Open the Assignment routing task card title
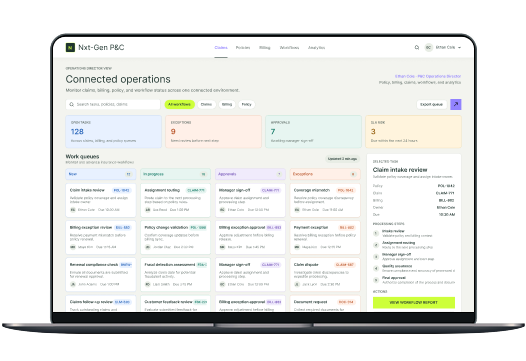This screenshot has height=361, width=526. (162, 190)
